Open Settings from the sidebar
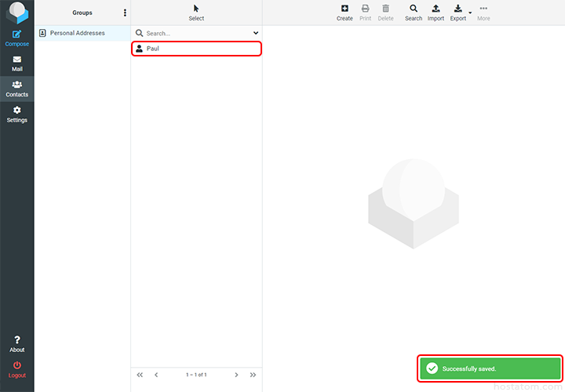This screenshot has width=565, height=392. pos(16,114)
